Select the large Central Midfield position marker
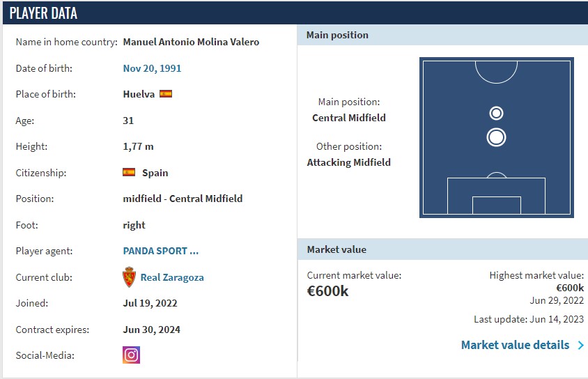 coord(496,137)
